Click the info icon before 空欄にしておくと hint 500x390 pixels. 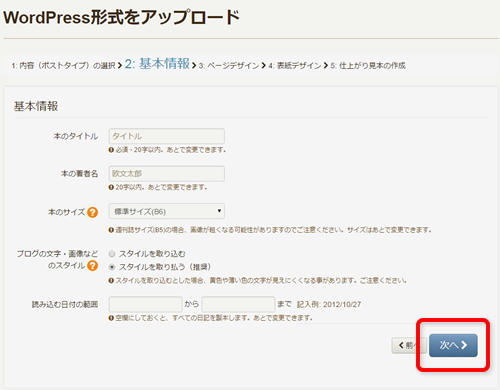click(x=111, y=318)
